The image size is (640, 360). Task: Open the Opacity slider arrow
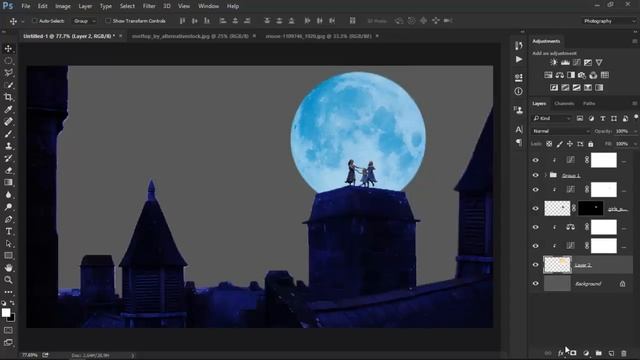[x=635, y=131]
